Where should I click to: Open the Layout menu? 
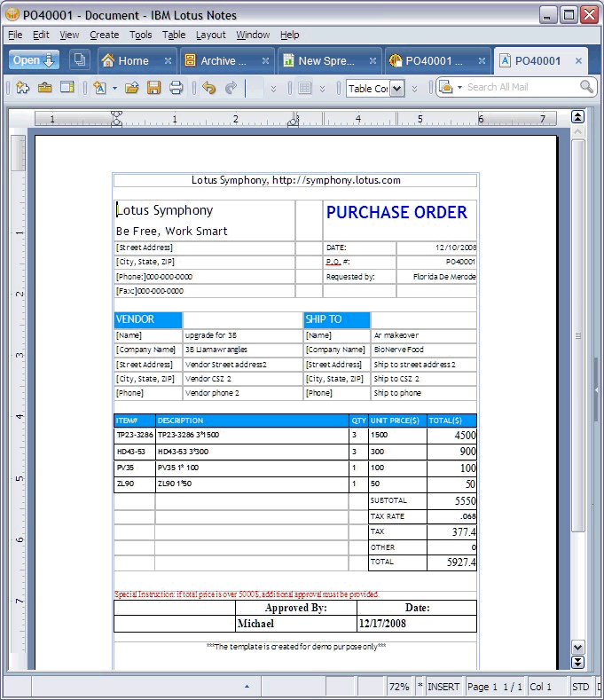tap(211, 35)
